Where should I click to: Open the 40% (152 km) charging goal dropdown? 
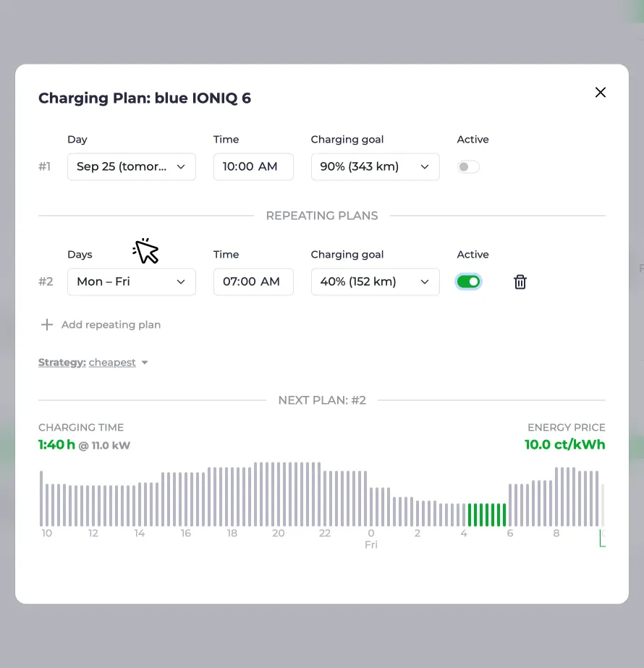[375, 282]
